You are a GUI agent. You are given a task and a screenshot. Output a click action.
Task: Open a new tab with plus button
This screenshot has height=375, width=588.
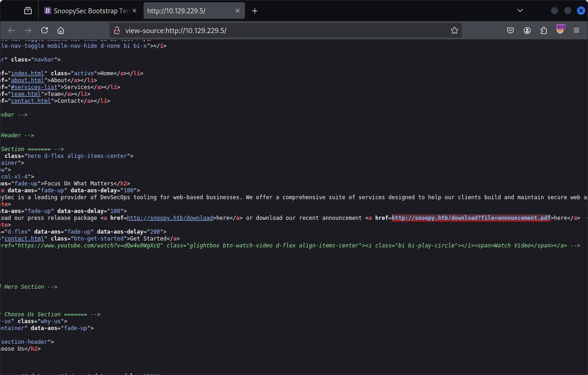click(x=255, y=11)
